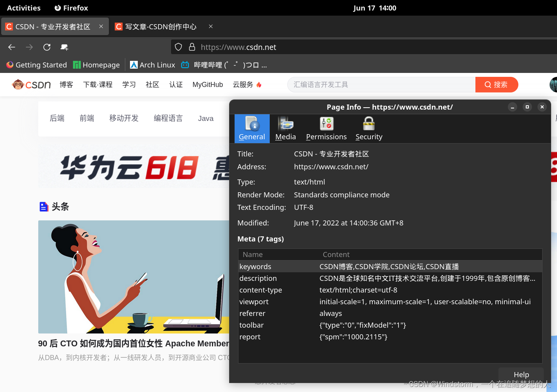Select the viewport meta row

[x=390, y=302]
